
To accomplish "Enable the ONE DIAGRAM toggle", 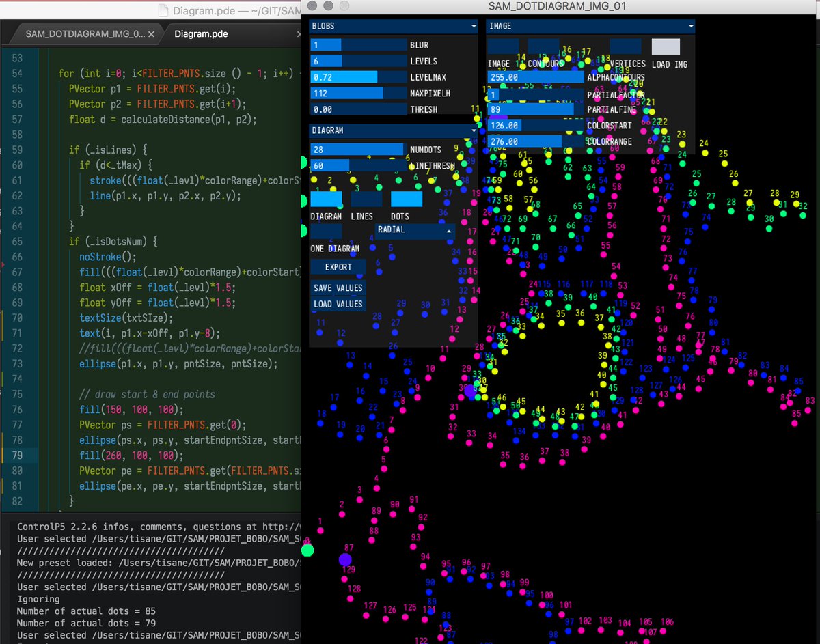I will click(326, 231).
